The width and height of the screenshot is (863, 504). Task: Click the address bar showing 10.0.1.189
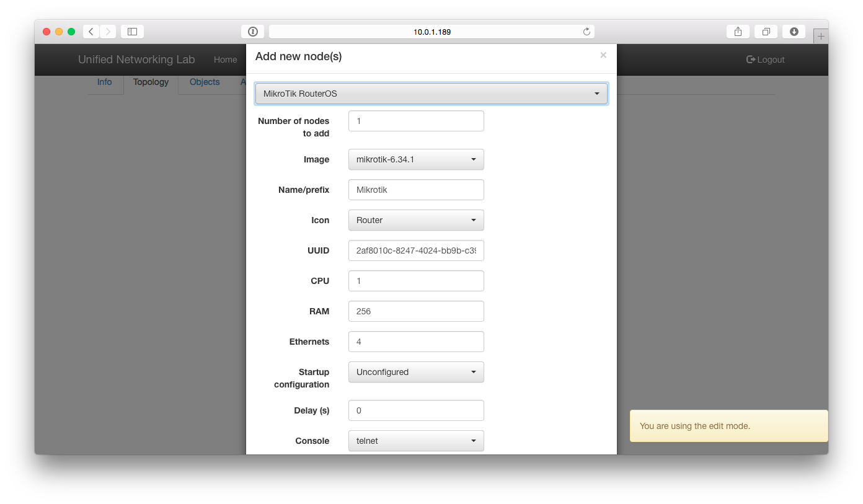click(431, 32)
